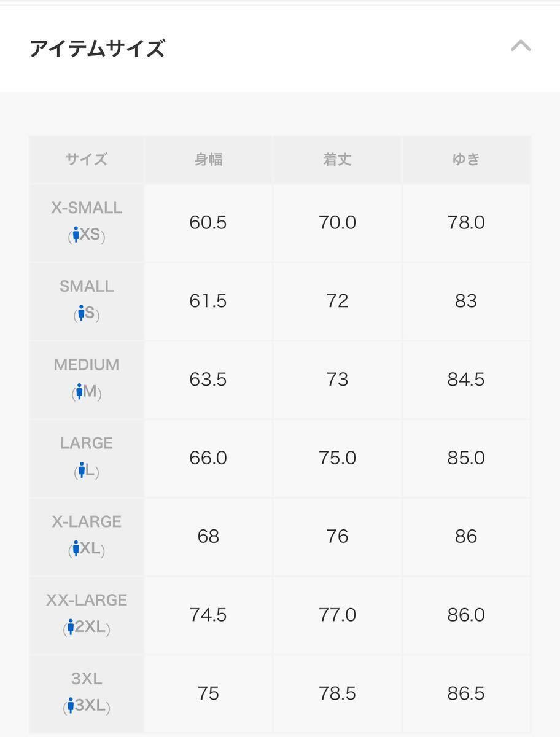Image resolution: width=560 pixels, height=737 pixels.
Task: Select the XX-LARGE size label
Action: point(87,600)
